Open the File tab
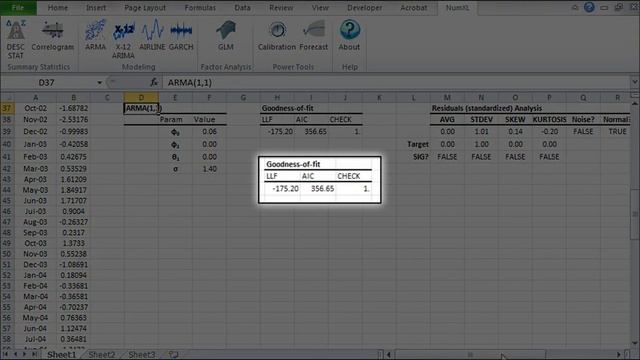Image resolution: width=640 pixels, height=360 pixels. click(18, 7)
